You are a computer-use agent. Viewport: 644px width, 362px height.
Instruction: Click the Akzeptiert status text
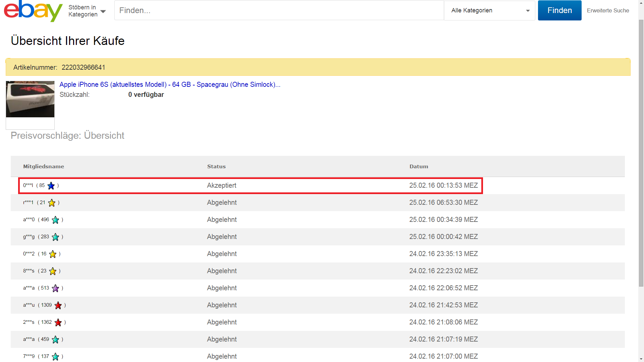(x=221, y=185)
